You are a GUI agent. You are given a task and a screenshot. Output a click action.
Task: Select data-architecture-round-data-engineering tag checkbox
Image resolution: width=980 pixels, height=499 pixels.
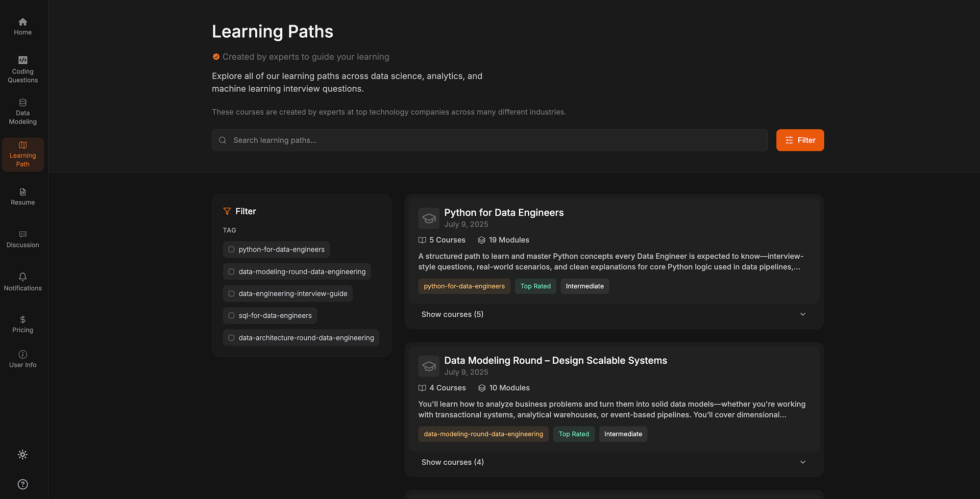[231, 338]
